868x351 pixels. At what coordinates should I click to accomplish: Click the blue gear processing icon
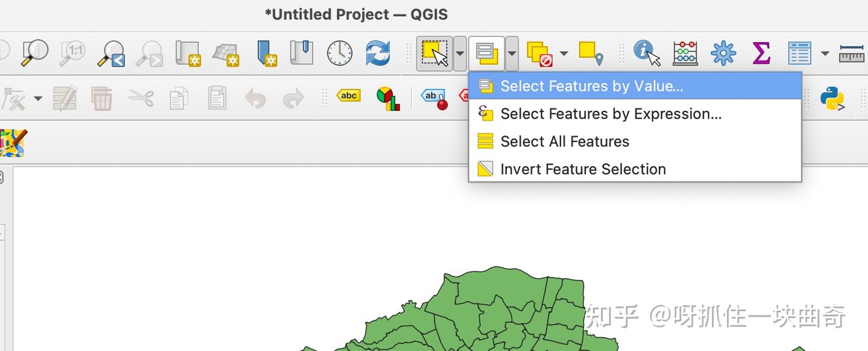723,53
